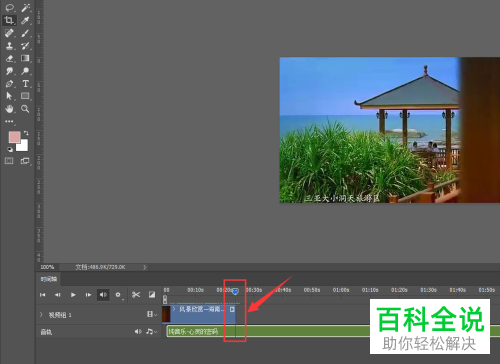Select the blue video clip thumbnail

[166, 314]
